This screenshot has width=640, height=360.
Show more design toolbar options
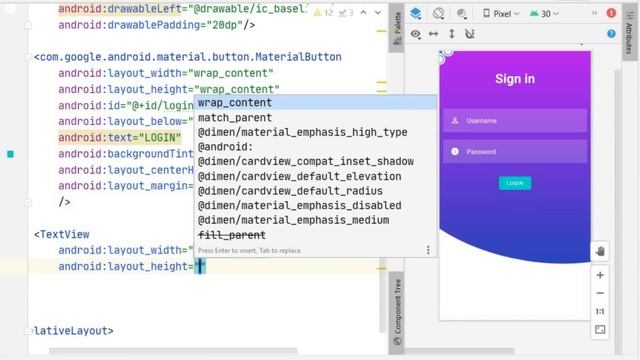594,13
